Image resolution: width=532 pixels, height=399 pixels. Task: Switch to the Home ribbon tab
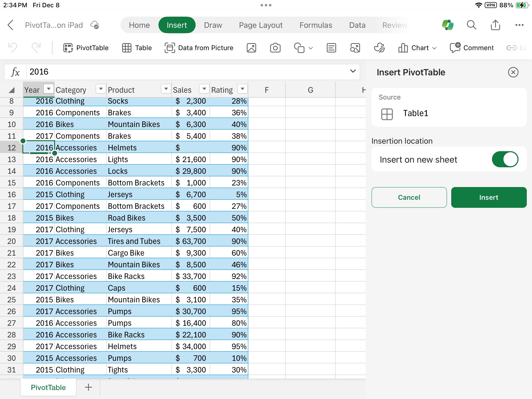[x=139, y=25]
